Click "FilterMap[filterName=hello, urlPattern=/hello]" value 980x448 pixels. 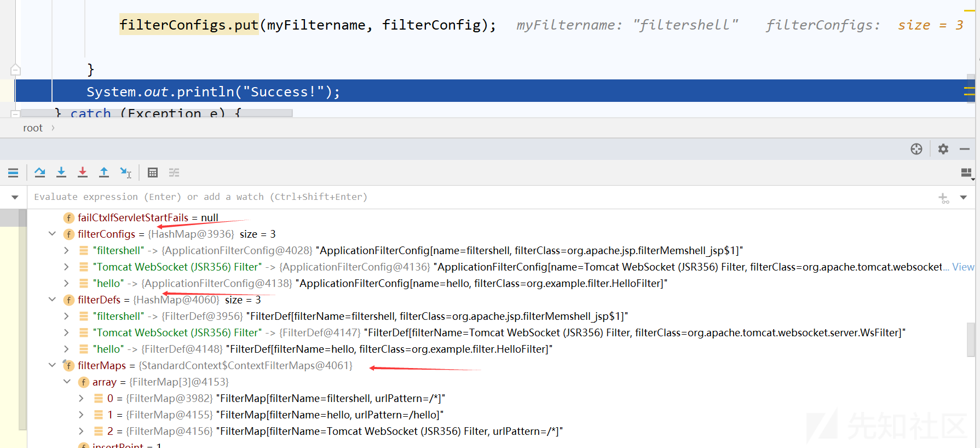tap(330, 415)
